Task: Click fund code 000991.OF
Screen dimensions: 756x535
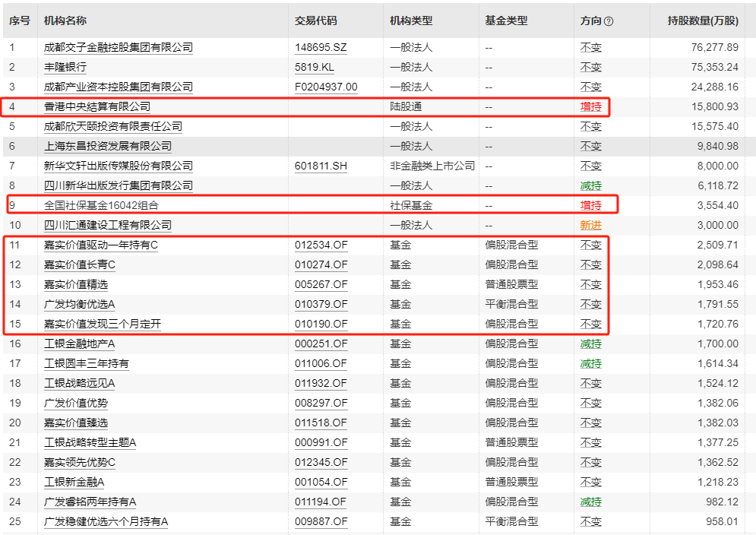Action: (x=321, y=443)
